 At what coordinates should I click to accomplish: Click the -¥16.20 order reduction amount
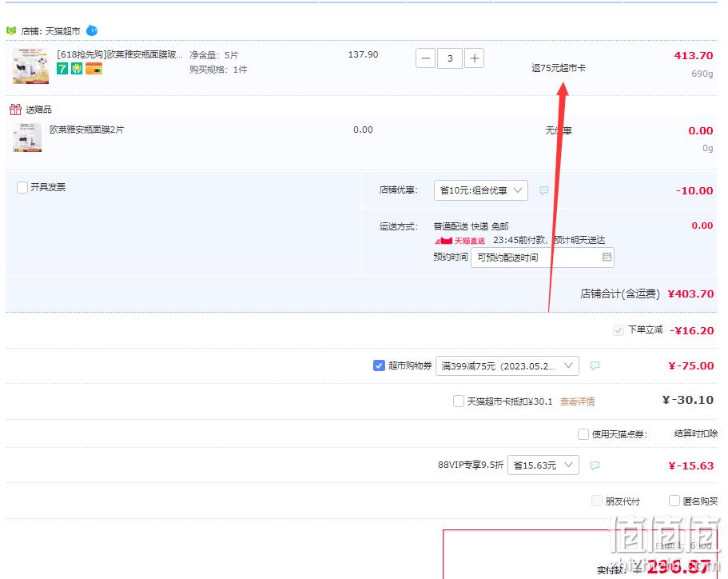pyautogui.click(x=691, y=330)
